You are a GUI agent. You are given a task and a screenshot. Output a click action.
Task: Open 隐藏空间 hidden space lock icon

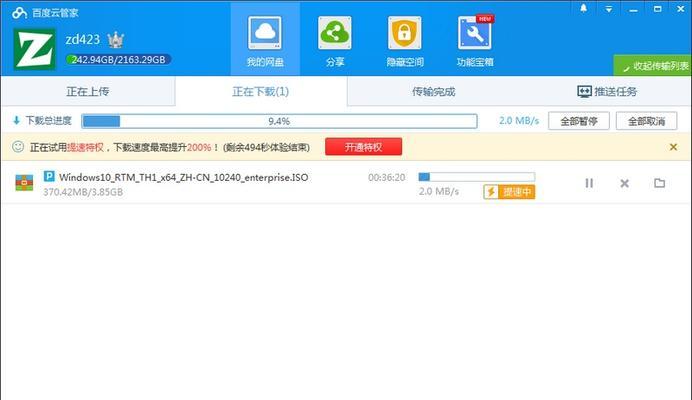pos(405,33)
